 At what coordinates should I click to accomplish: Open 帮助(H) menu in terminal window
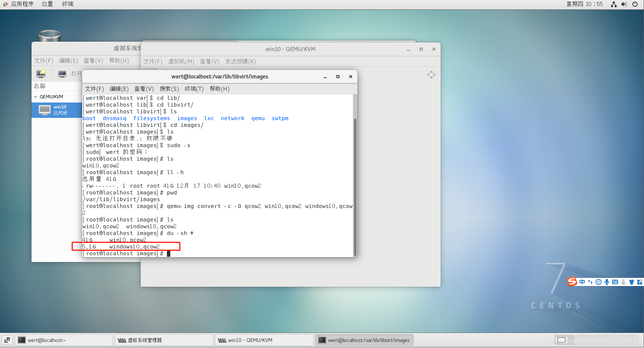point(219,89)
